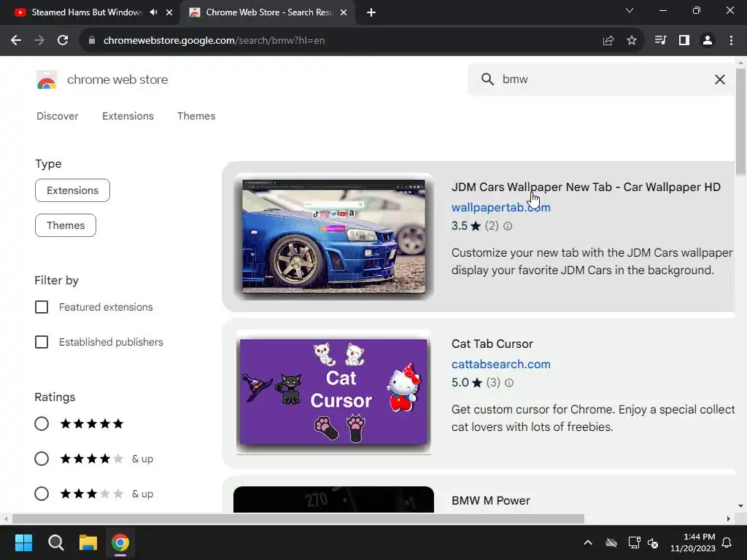Close the Chrome Web Store tab

(x=344, y=12)
